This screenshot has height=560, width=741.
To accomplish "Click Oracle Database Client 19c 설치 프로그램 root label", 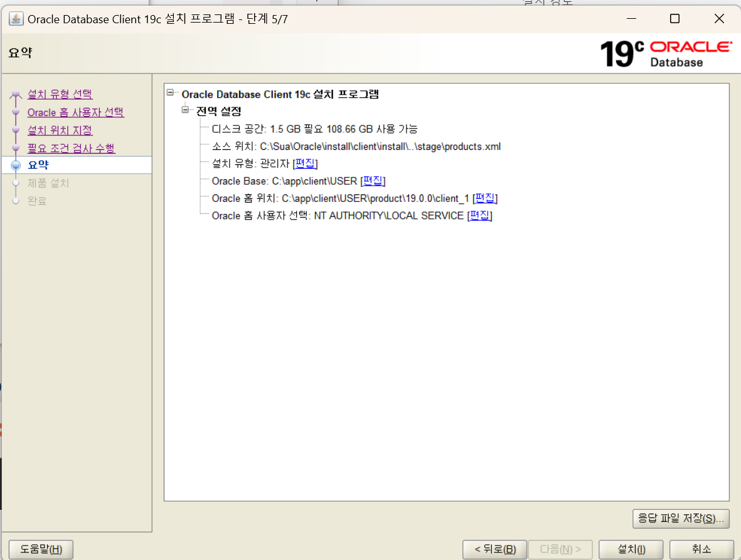I will pyautogui.click(x=280, y=95).
